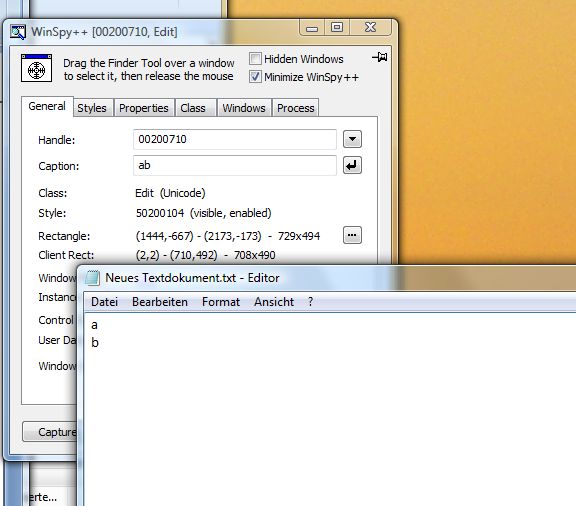Open the Ansicht menu in Editor
Screen dimensions: 576x506
point(274,302)
